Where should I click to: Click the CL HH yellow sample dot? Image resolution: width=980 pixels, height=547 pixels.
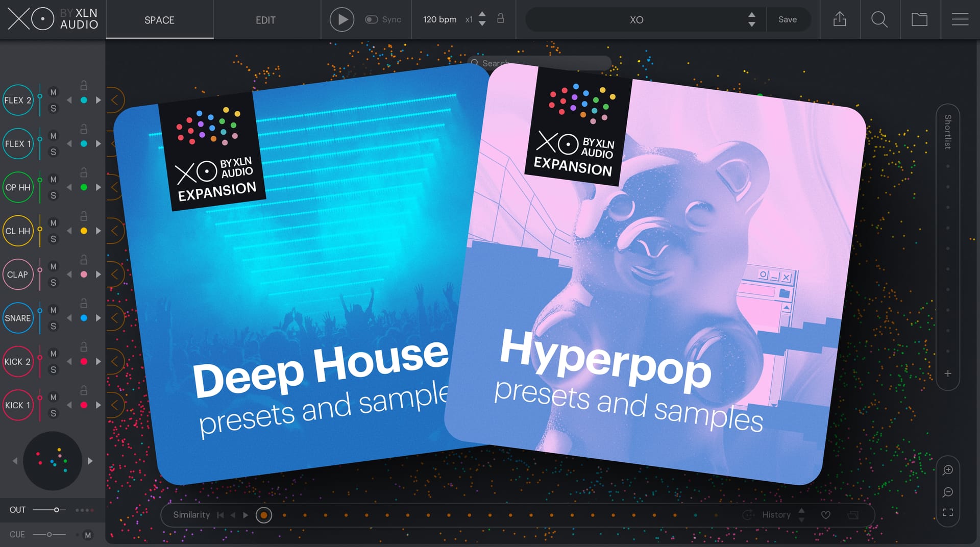click(84, 231)
